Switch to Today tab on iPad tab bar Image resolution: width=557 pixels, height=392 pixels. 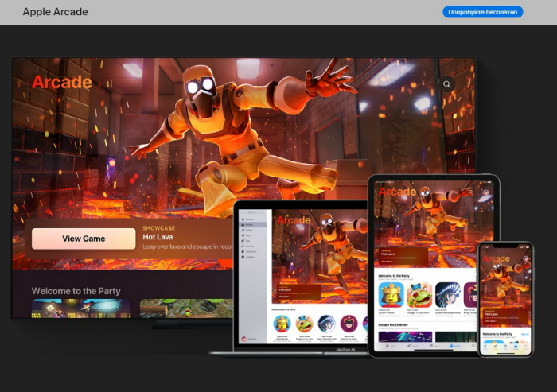391,346
